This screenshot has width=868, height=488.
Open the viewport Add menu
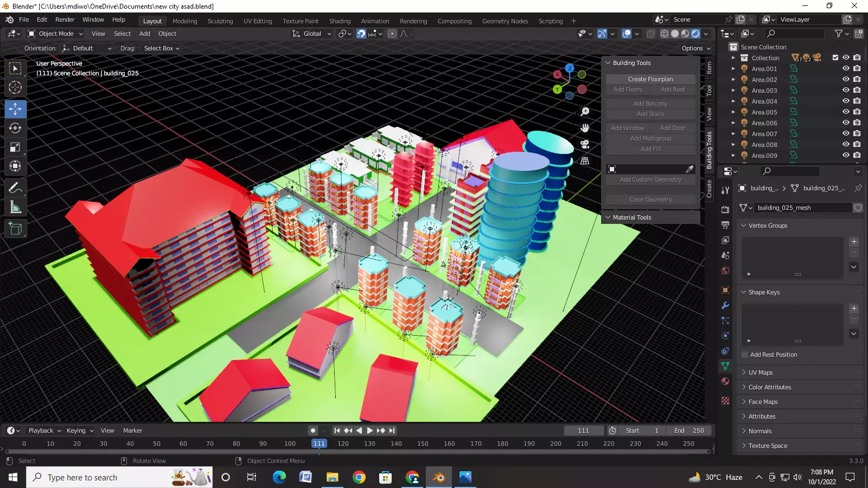tap(144, 34)
